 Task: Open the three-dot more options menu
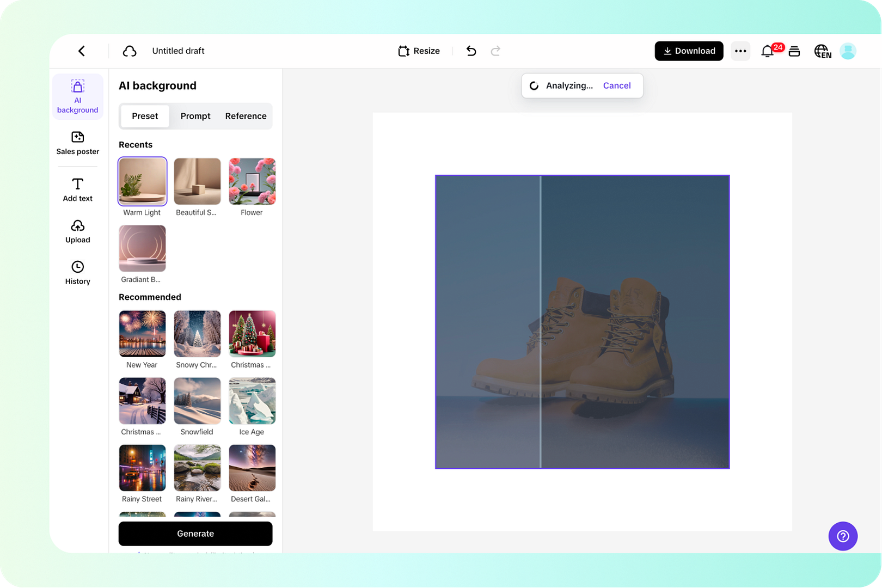(x=740, y=51)
